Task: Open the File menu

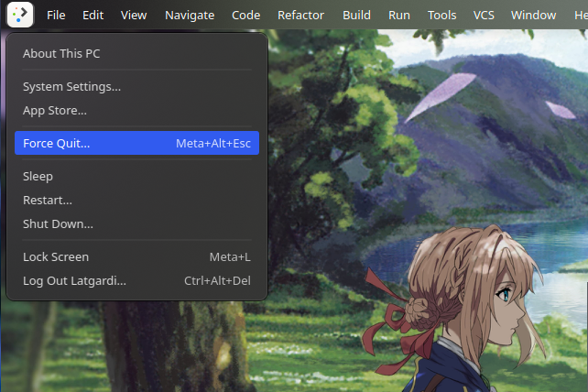Action: 56,16
